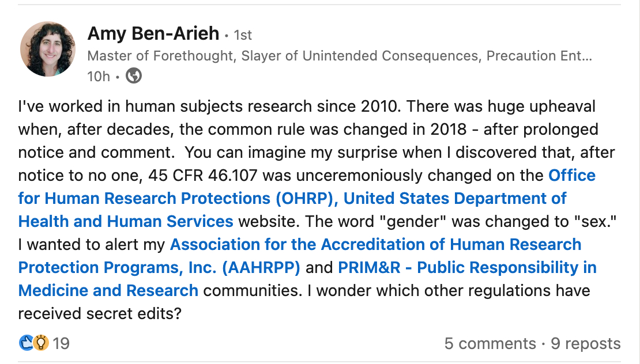Click the thumbs-up Like reaction icon

pos(27,343)
